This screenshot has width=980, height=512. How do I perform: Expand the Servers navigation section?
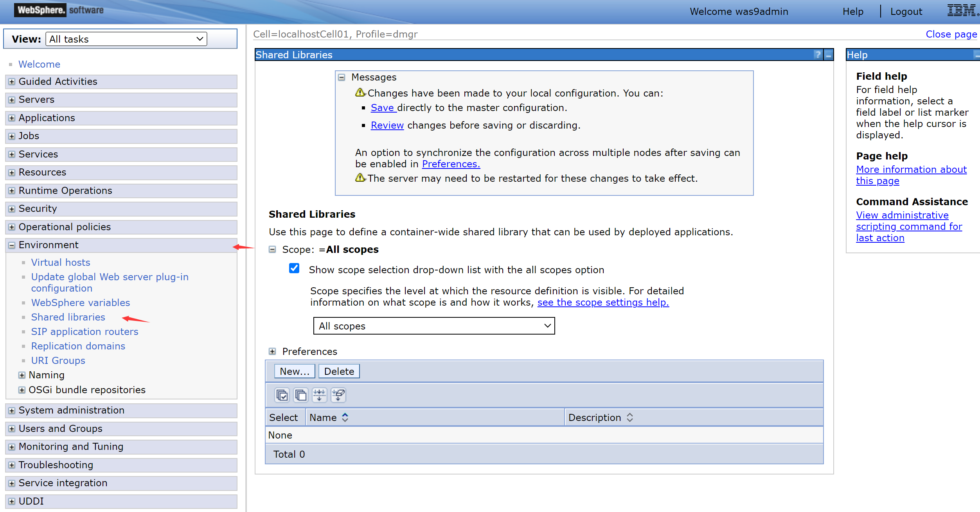click(12, 100)
